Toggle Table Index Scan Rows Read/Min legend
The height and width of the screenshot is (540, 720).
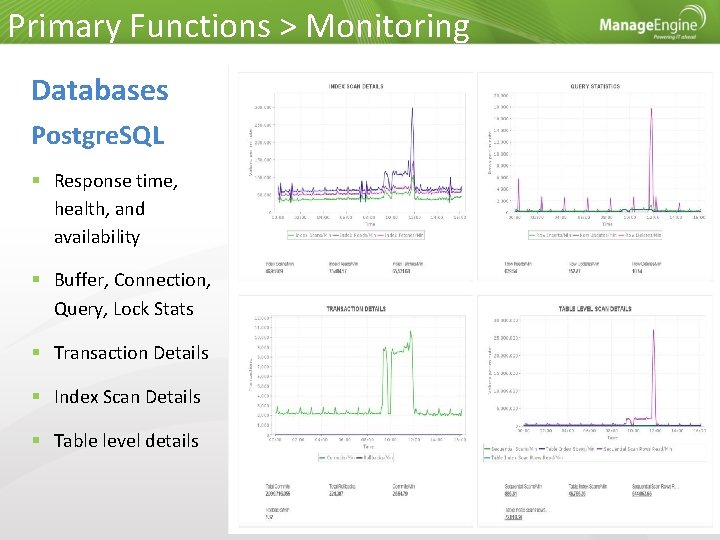[523, 458]
